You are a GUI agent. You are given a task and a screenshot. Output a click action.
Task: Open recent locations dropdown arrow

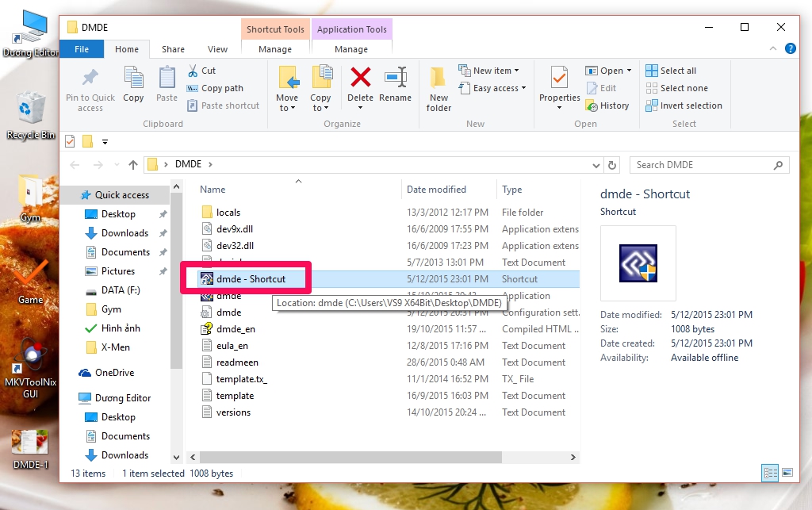click(x=117, y=165)
